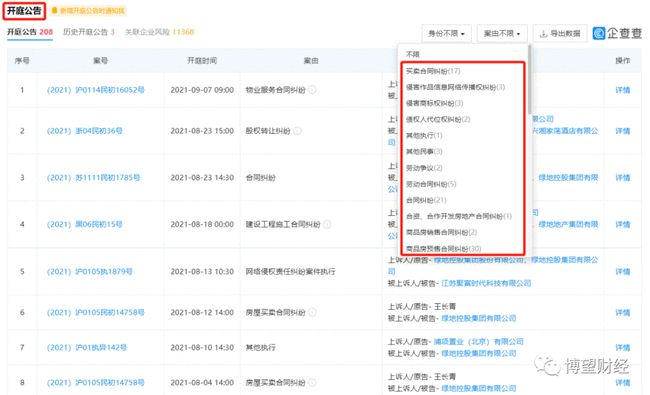Viewport: 650px width, 395px height.
Task: Click 详情 for the 浙04民初36号 row
Action: click(623, 131)
